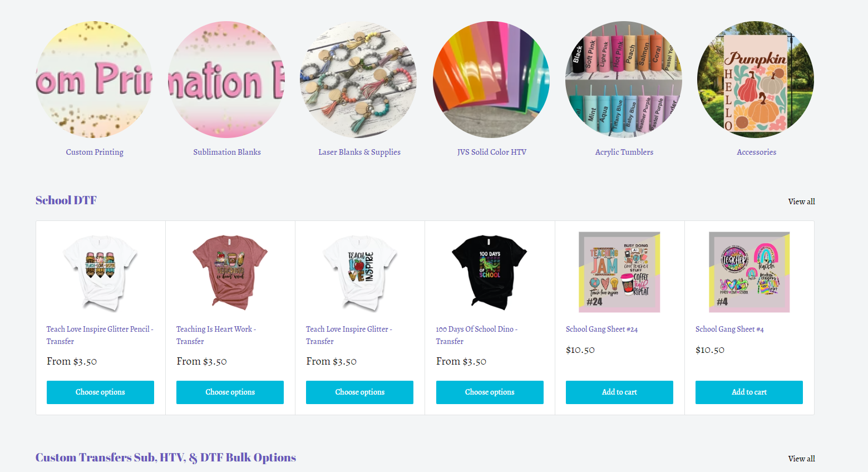Screen dimensions: 868x472
Task: Click the Teach Love Inspire Glitter Pencil shirt
Action: [x=100, y=272]
